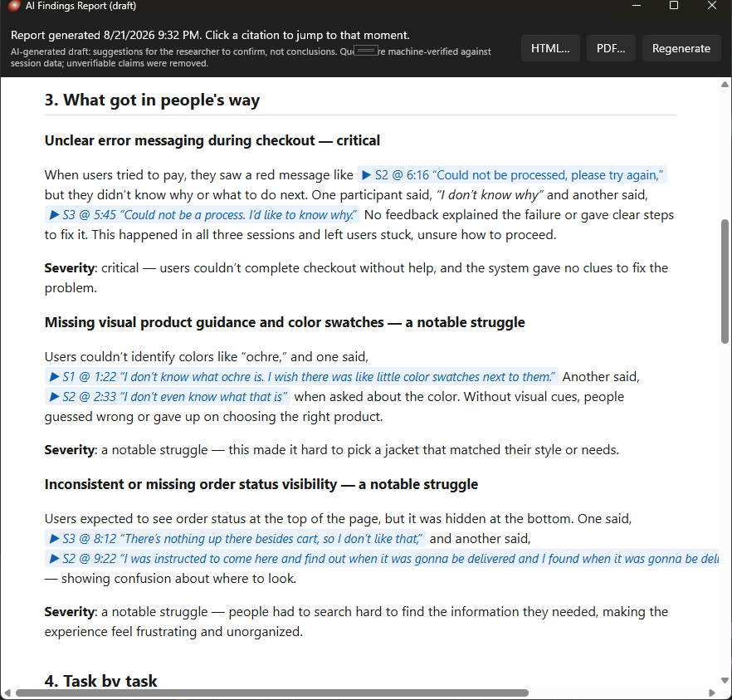
Task: Jump to S2 @ 2:33 citation
Action: [167, 397]
